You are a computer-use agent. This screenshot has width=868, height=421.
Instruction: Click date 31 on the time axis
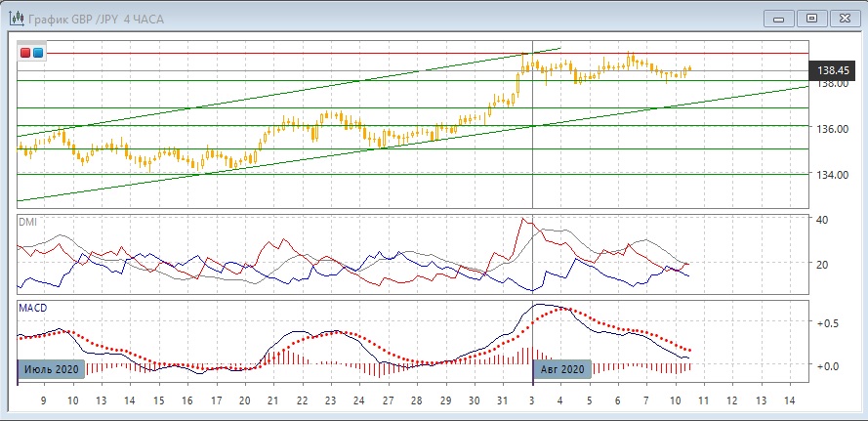[x=503, y=400]
